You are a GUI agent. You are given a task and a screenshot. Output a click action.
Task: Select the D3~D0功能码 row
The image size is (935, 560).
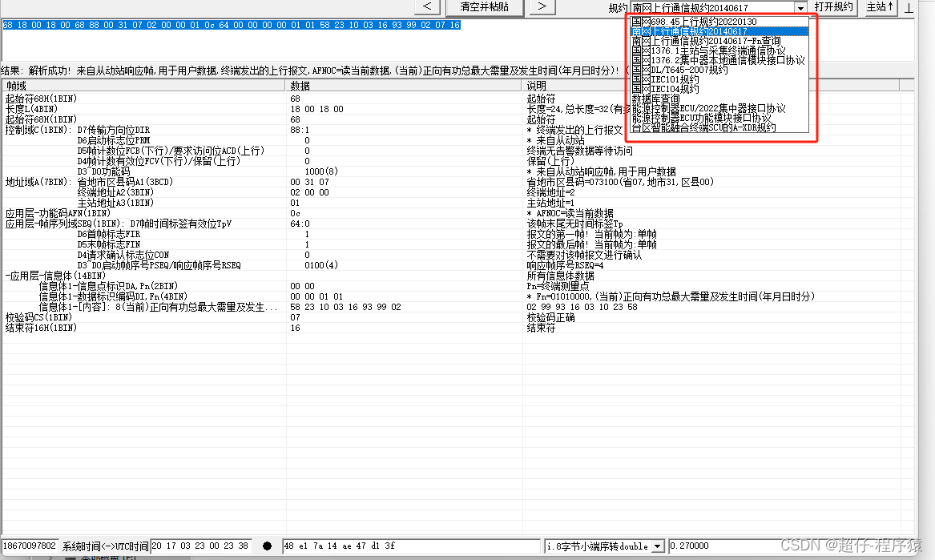[x=458, y=171]
